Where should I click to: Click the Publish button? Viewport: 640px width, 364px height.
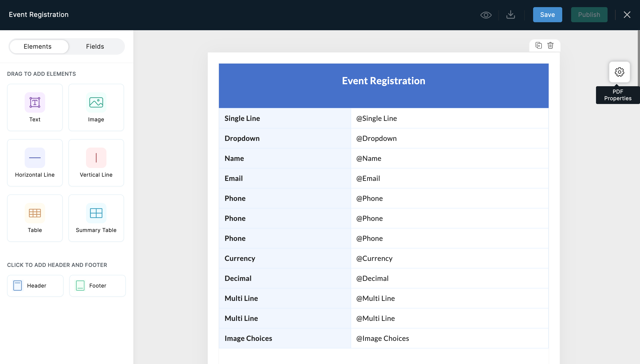tap(589, 15)
